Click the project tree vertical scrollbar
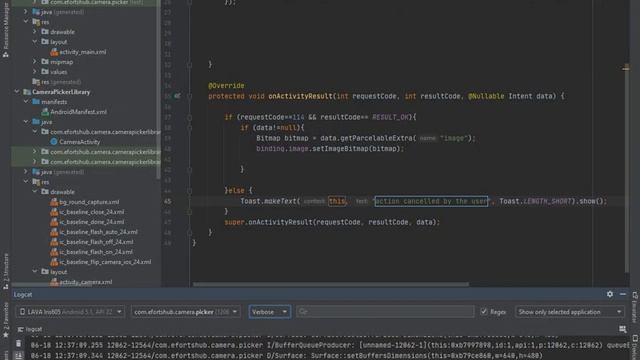640x360 pixels. [158, 90]
